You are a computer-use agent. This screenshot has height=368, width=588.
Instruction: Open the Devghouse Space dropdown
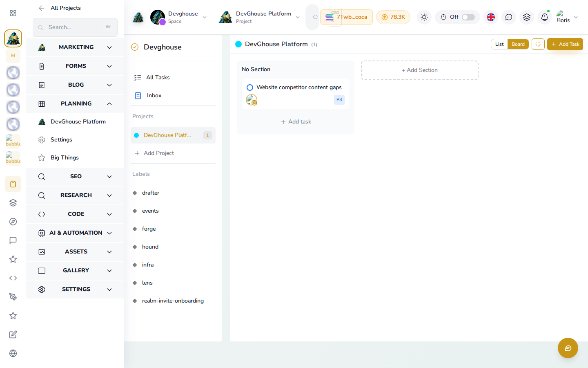pos(179,17)
